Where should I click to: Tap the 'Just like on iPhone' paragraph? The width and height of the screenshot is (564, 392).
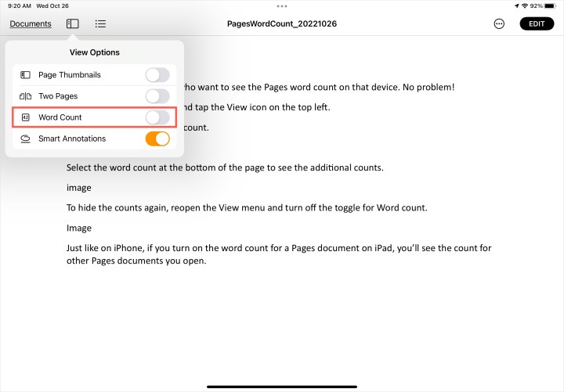279,254
